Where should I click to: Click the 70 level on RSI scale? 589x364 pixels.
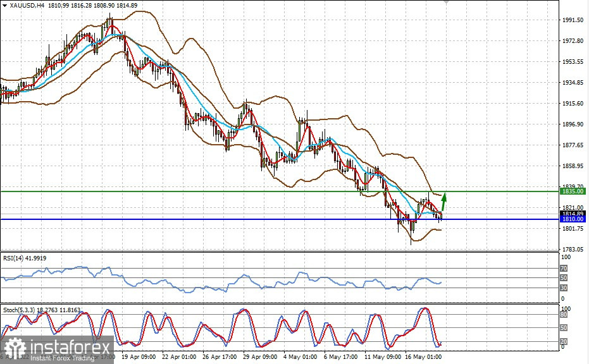pos(564,269)
